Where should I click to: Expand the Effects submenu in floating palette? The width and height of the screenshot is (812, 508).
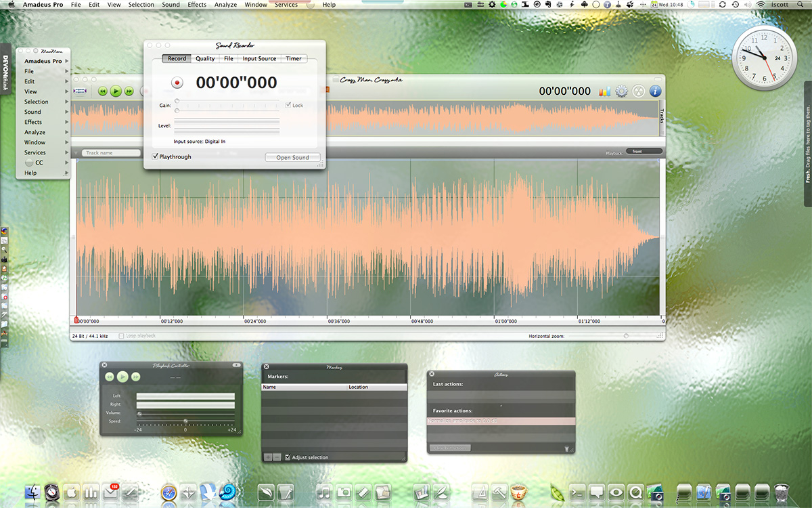[x=67, y=122]
